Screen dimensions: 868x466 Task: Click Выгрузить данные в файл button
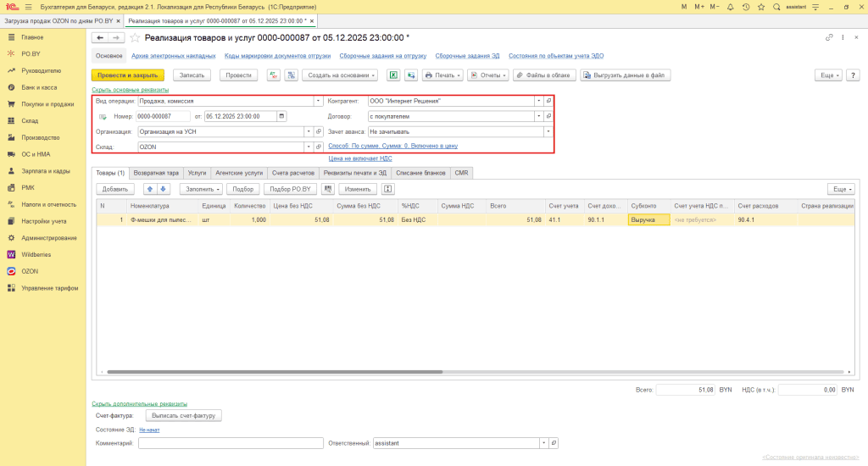pyautogui.click(x=626, y=75)
